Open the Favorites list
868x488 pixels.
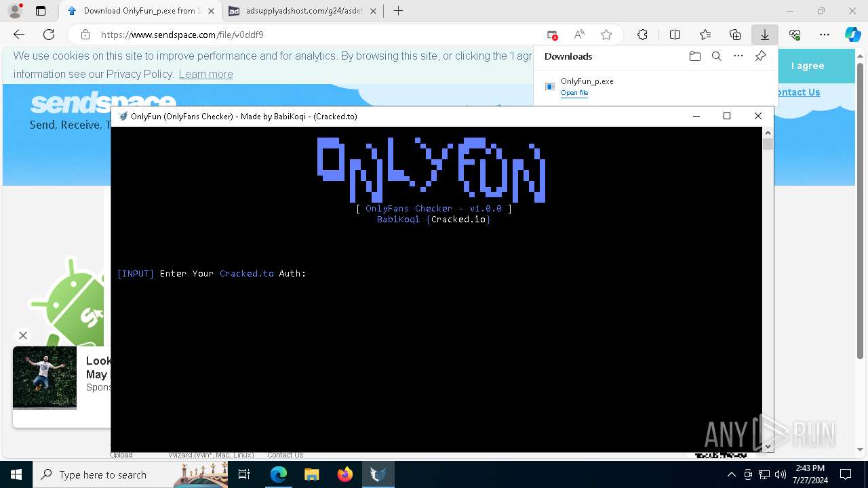(x=705, y=35)
